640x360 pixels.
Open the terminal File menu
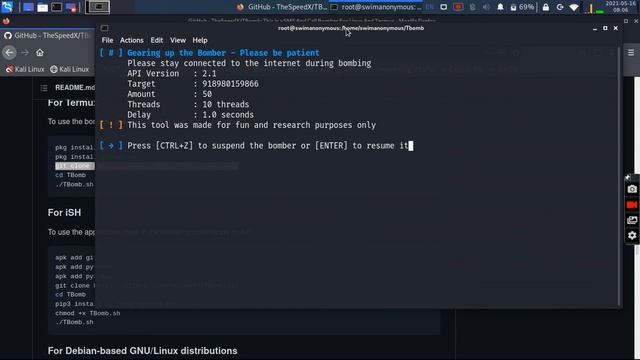[x=107, y=40]
